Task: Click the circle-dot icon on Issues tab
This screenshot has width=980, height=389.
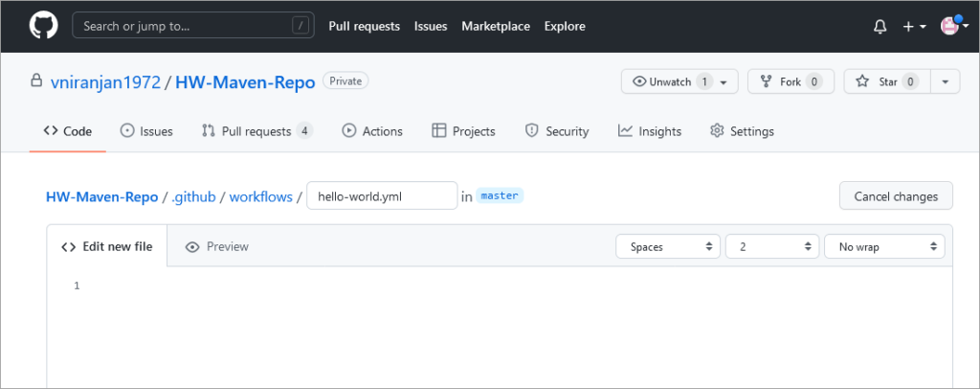Action: 127,130
